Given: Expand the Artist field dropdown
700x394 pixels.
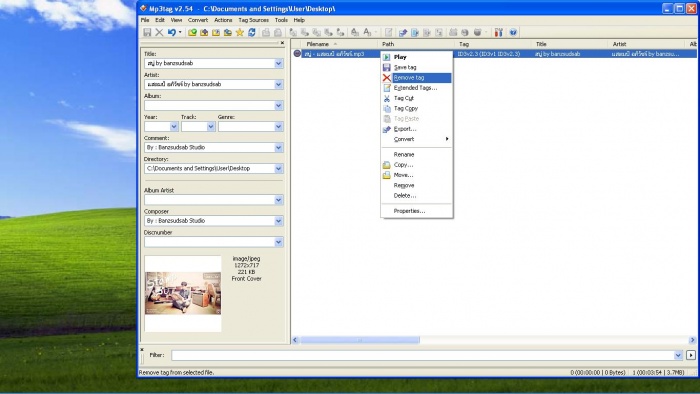Looking at the screenshot, I should [279, 84].
